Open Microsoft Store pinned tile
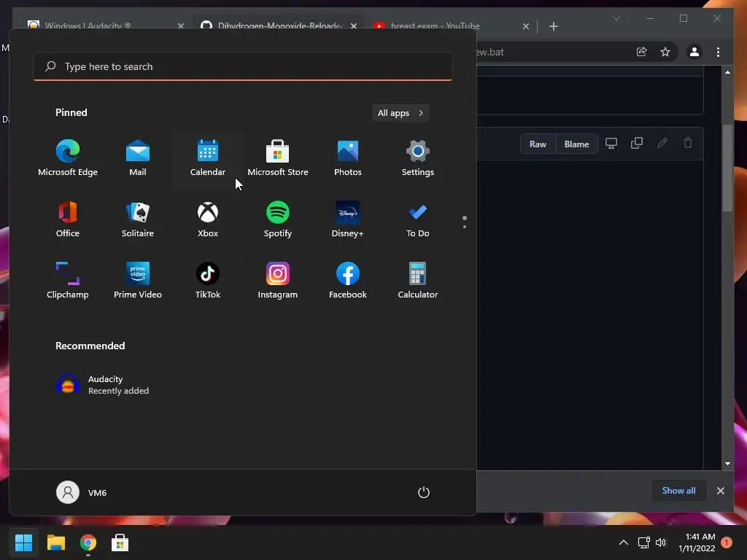This screenshot has width=747, height=560. point(278,158)
